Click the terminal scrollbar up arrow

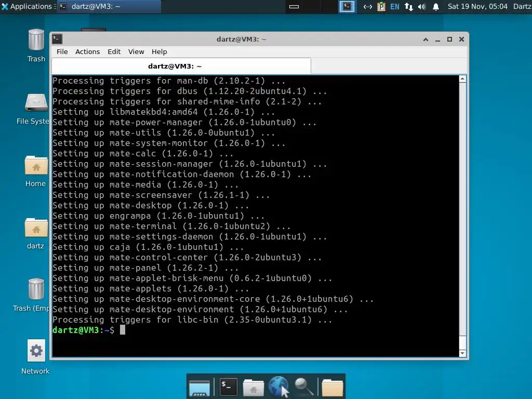pos(462,79)
